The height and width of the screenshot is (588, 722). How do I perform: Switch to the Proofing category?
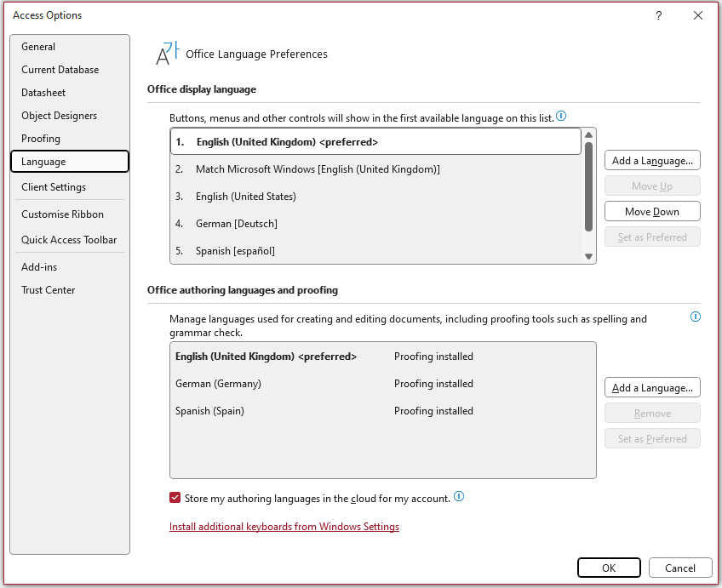coord(41,139)
